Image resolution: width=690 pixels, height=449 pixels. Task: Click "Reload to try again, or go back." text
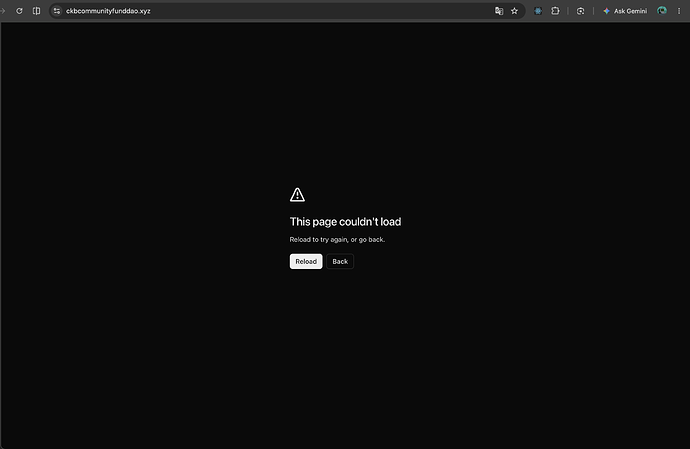337,239
